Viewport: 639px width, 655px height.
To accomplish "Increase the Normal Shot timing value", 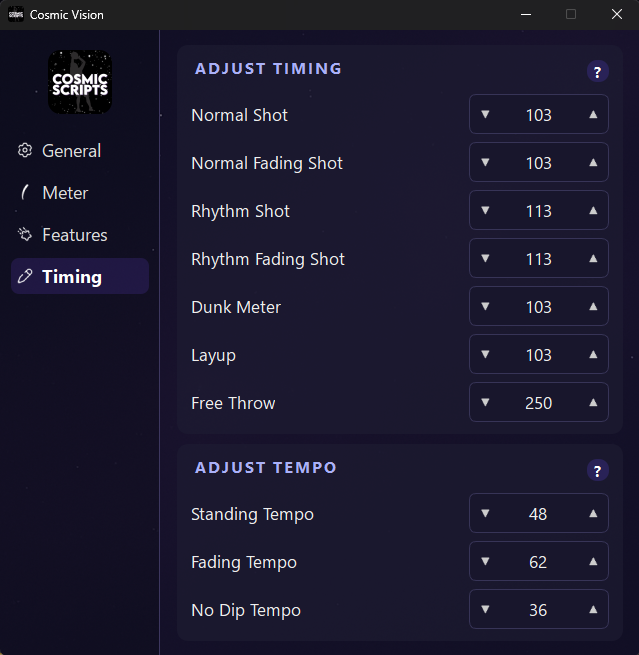I will 593,115.
